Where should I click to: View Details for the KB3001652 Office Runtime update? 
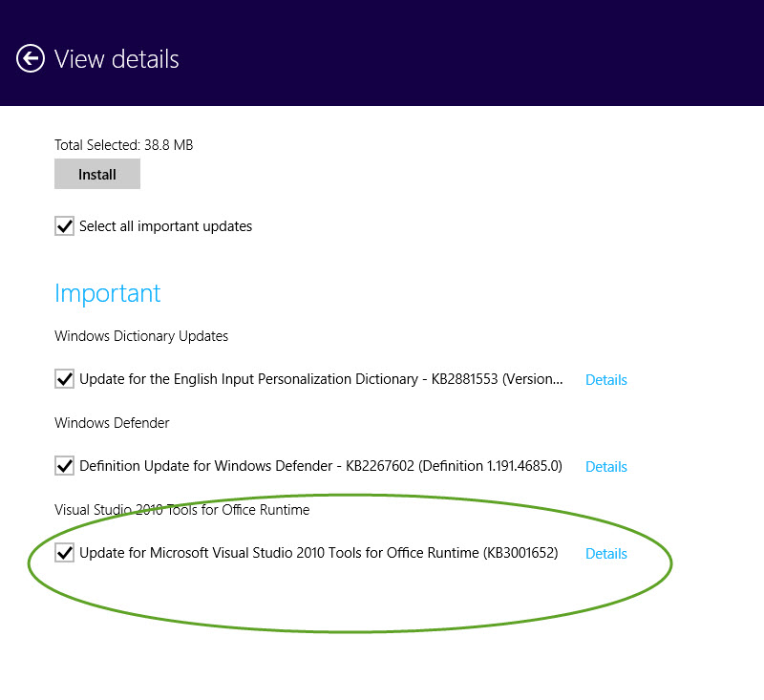(x=605, y=554)
